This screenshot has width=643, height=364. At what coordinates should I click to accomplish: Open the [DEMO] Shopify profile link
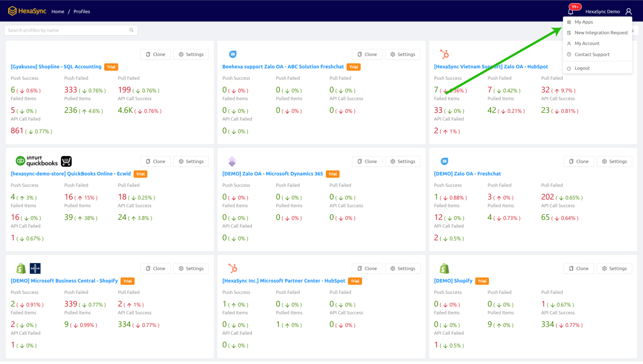(453, 281)
